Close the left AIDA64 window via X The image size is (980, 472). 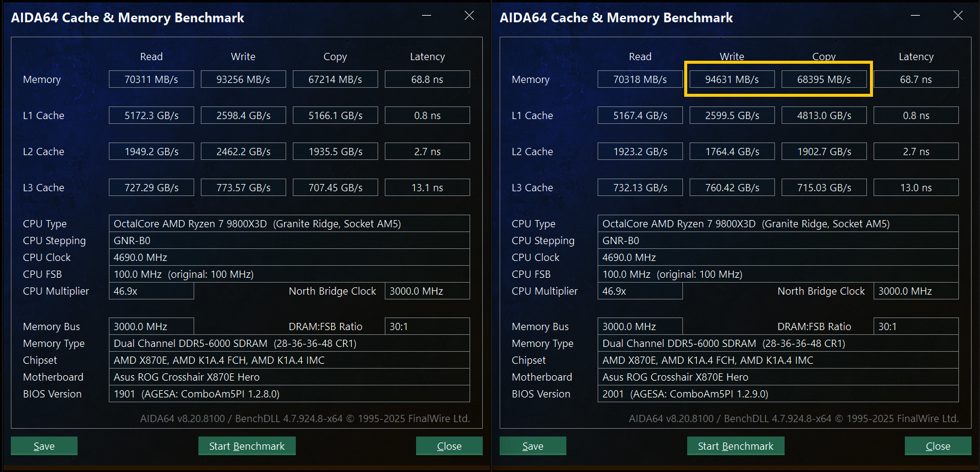tap(470, 16)
